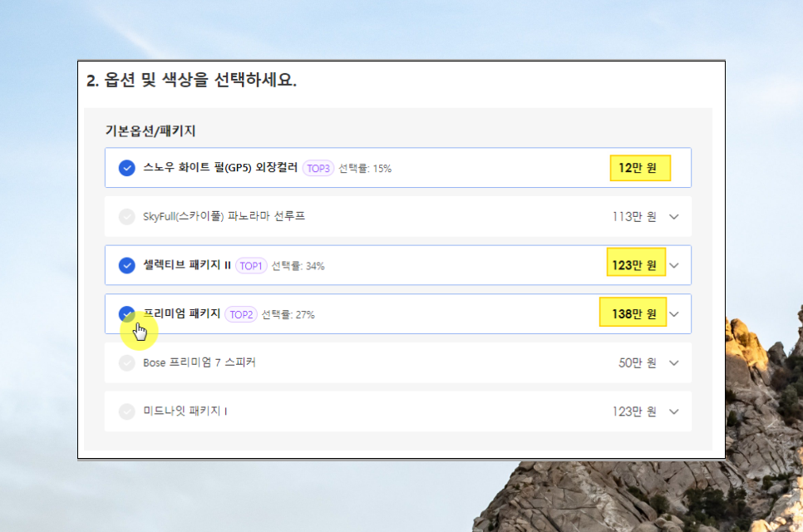Check SkyFull 파노라마 선루프 option

[x=126, y=217]
